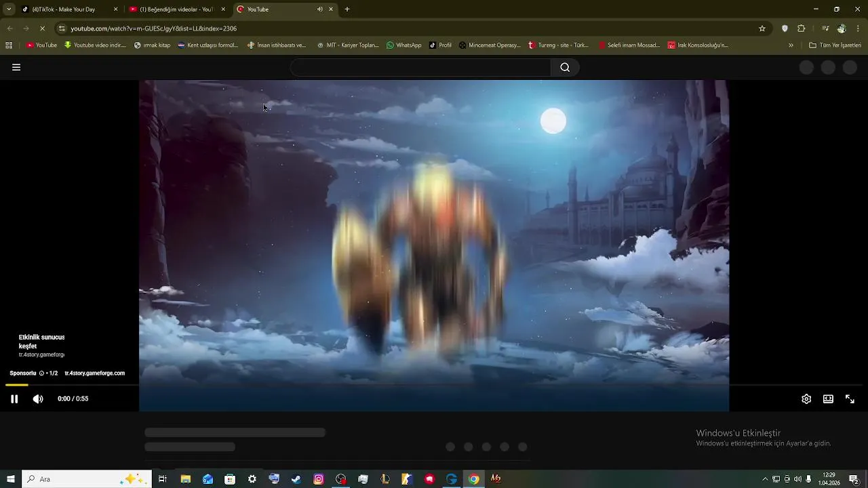Open the League of Legends taskbar icon
Image resolution: width=868 pixels, height=488 pixels.
pos(385,479)
